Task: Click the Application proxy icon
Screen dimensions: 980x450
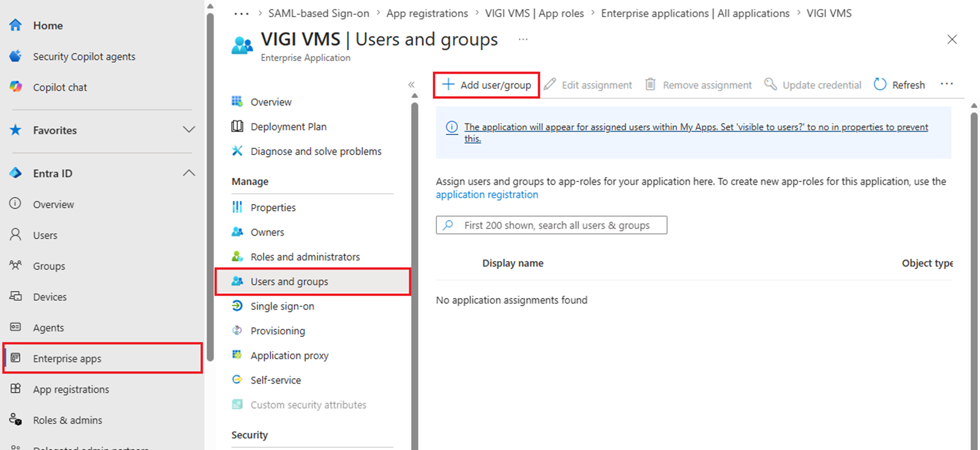Action: (237, 355)
